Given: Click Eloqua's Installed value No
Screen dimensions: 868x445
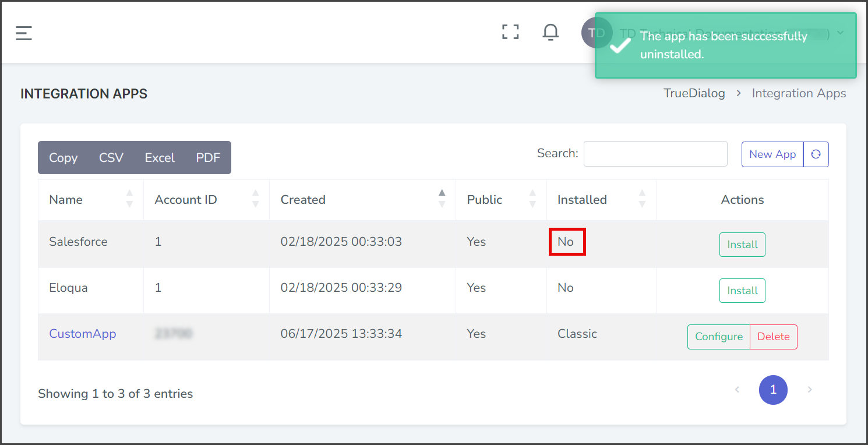Looking at the screenshot, I should coord(566,288).
